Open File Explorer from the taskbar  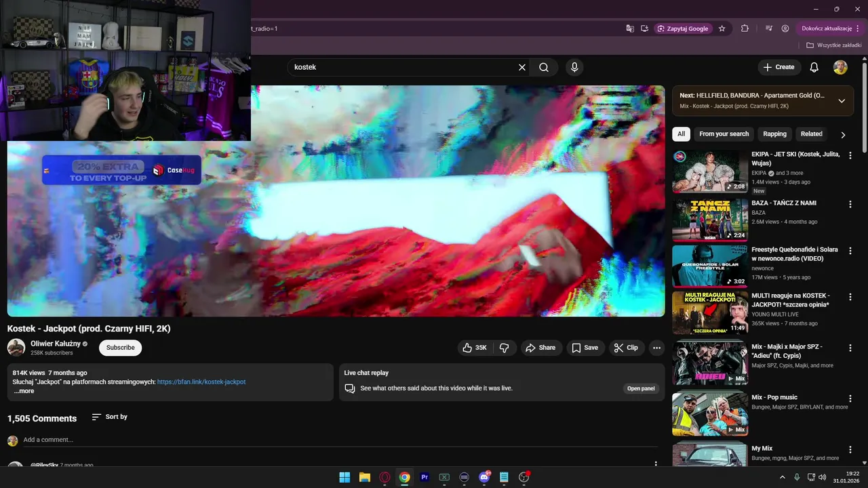tap(365, 477)
